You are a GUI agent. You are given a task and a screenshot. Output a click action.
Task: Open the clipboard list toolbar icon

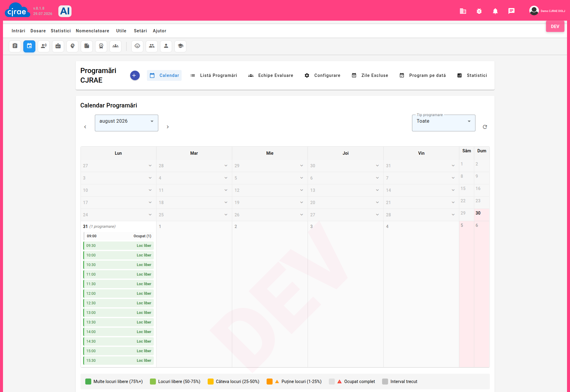[x=15, y=46]
